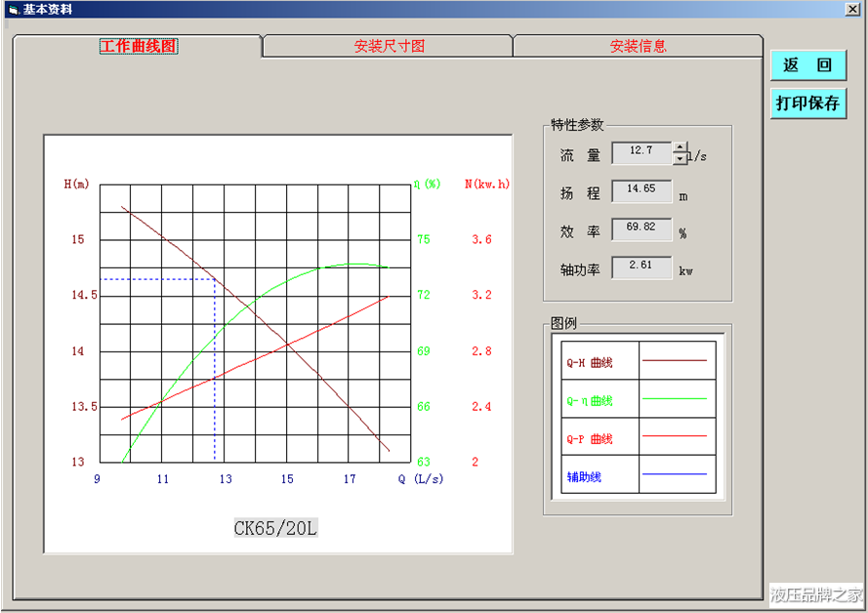This screenshot has width=868, height=613.
Task: Click the blue 辅助线 legend line sample
Action: click(x=674, y=474)
